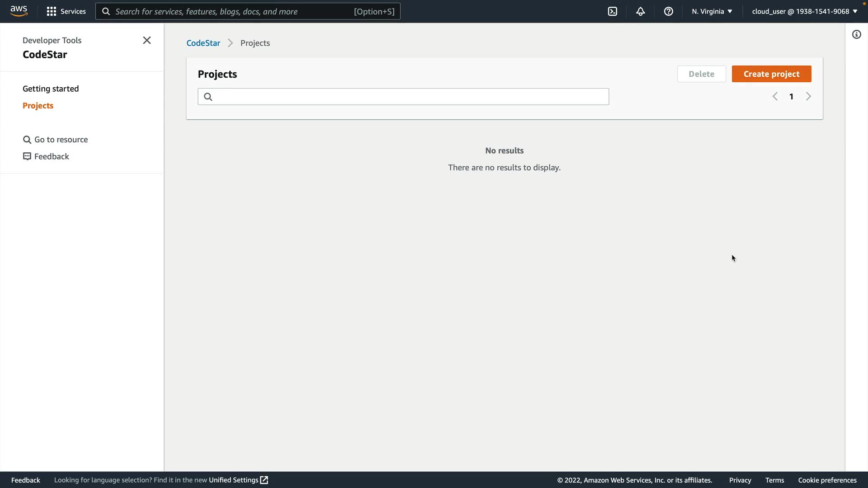868x488 pixels.
Task: Select Projects in the sidebar
Action: [x=38, y=105]
